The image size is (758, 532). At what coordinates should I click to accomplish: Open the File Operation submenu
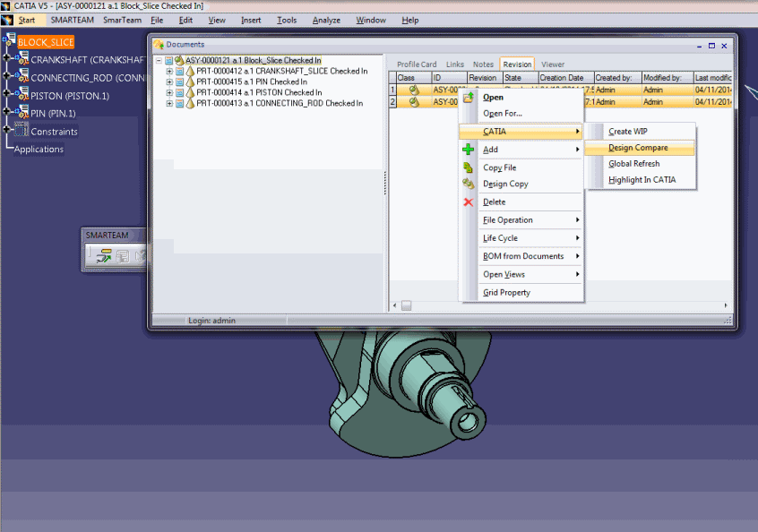pos(521,219)
